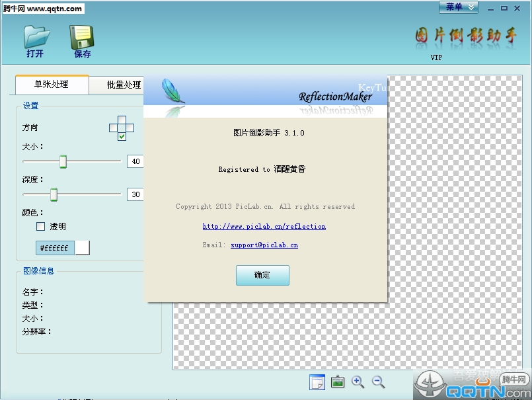
Task: Click the Copyright 2013 PicLab.cn text
Action: tap(265, 206)
